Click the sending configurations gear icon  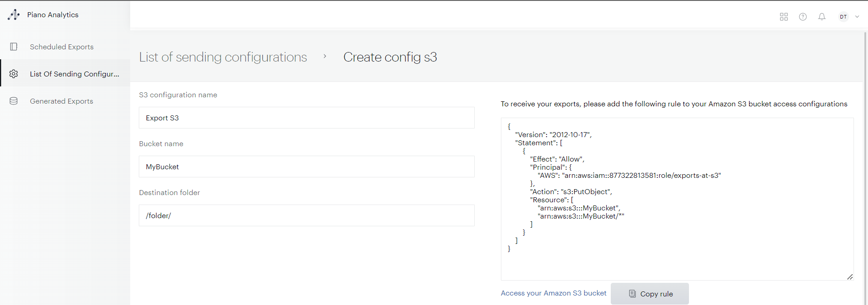click(14, 74)
